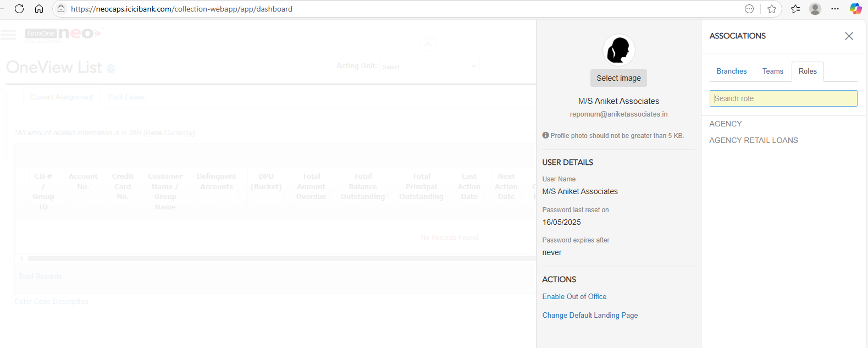This screenshot has height=348, width=868.
Task: Go to browser home page icon
Action: click(39, 9)
